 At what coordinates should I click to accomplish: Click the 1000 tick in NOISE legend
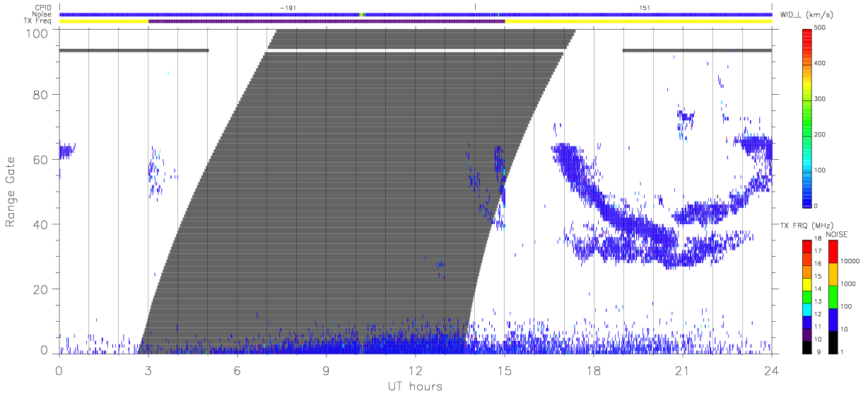tap(848, 284)
